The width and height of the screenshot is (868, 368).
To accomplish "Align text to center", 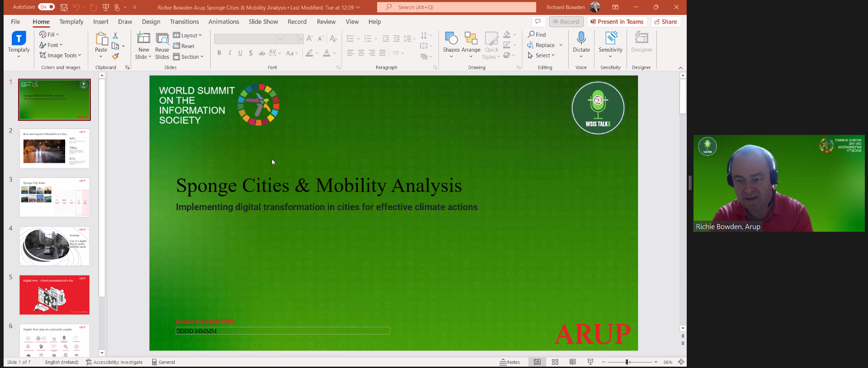I will 361,53.
